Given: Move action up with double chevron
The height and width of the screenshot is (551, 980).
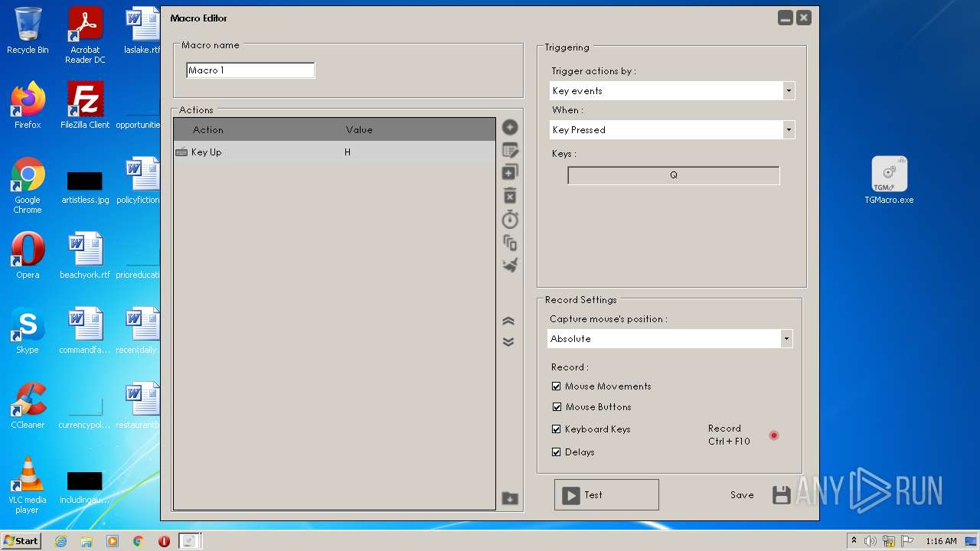Looking at the screenshot, I should point(508,321).
